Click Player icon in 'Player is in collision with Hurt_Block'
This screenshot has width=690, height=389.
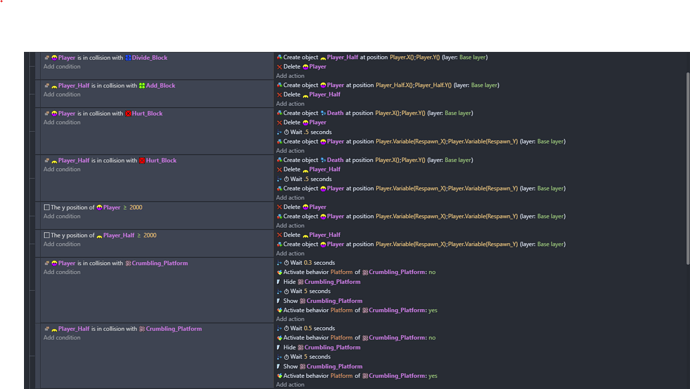[x=54, y=114]
